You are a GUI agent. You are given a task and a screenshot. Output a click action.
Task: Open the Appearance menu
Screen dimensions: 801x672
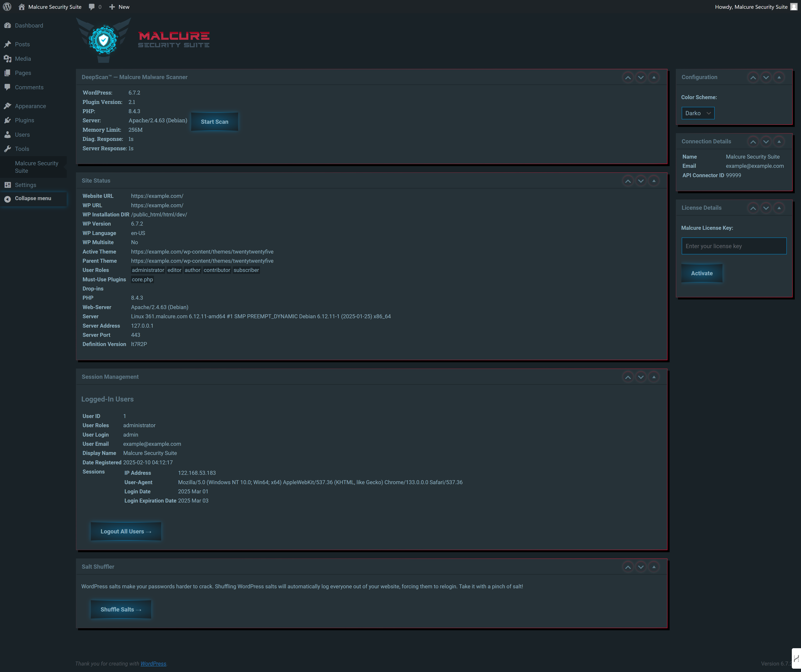(x=30, y=106)
